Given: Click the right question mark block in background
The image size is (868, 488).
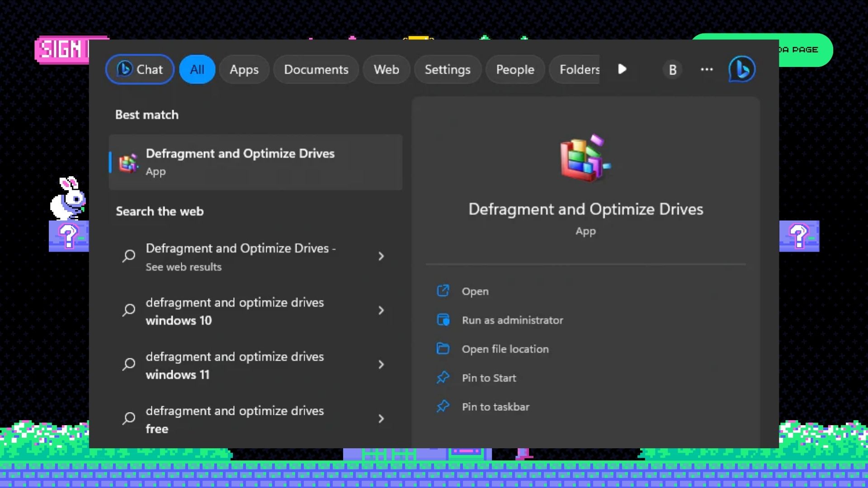Looking at the screenshot, I should coord(799,236).
